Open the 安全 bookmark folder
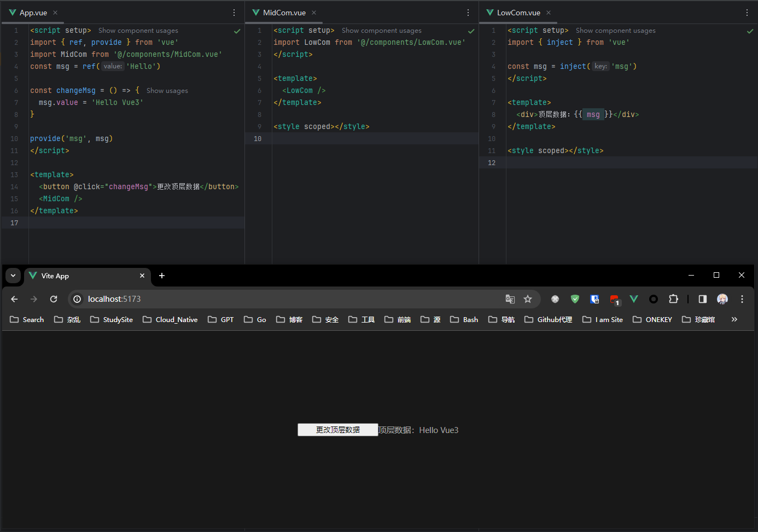This screenshot has height=532, width=758. pyautogui.click(x=325, y=319)
